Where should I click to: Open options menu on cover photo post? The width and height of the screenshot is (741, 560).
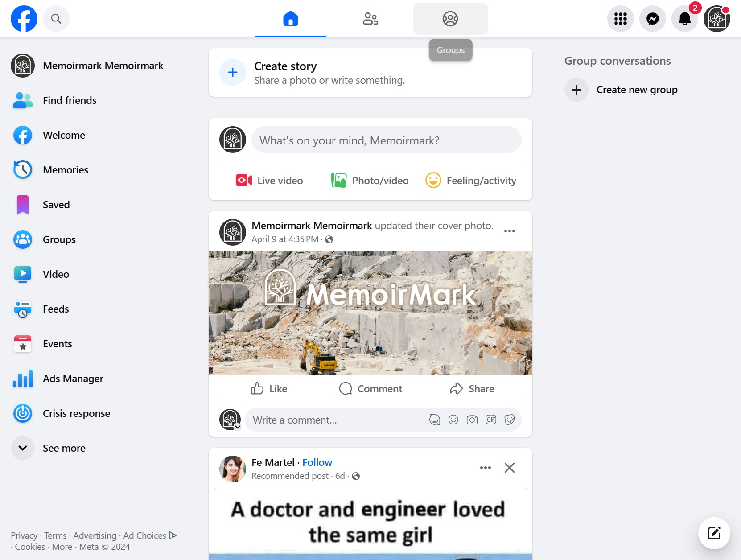(x=510, y=231)
